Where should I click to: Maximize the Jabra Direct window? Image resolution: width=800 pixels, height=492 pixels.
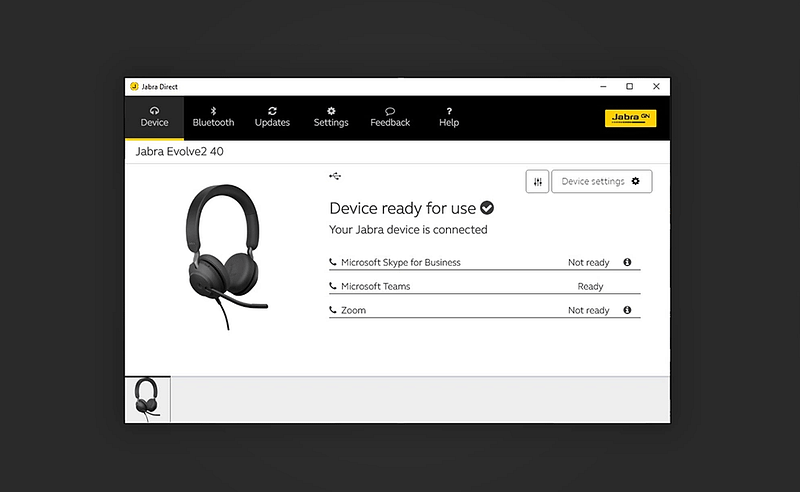coord(630,87)
